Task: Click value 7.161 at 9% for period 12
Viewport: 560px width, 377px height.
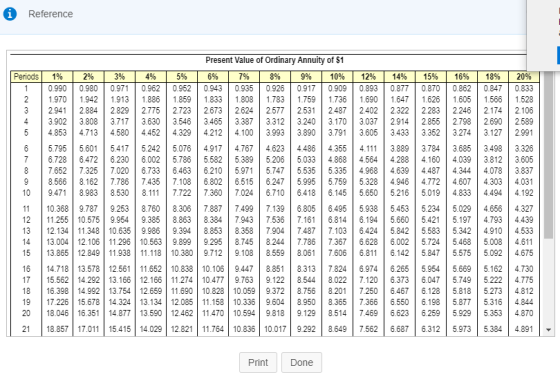Action: (306, 220)
